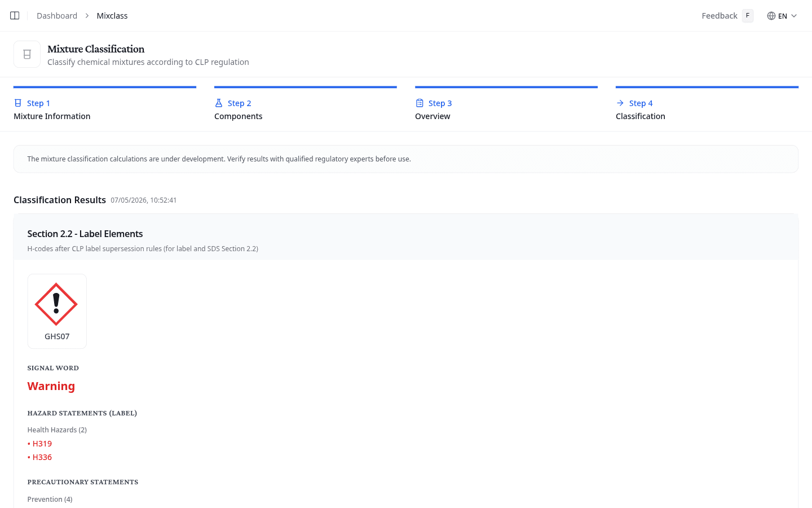812x508 pixels.
Task: Click the Mixture Classification title
Action: pyautogui.click(x=96, y=49)
